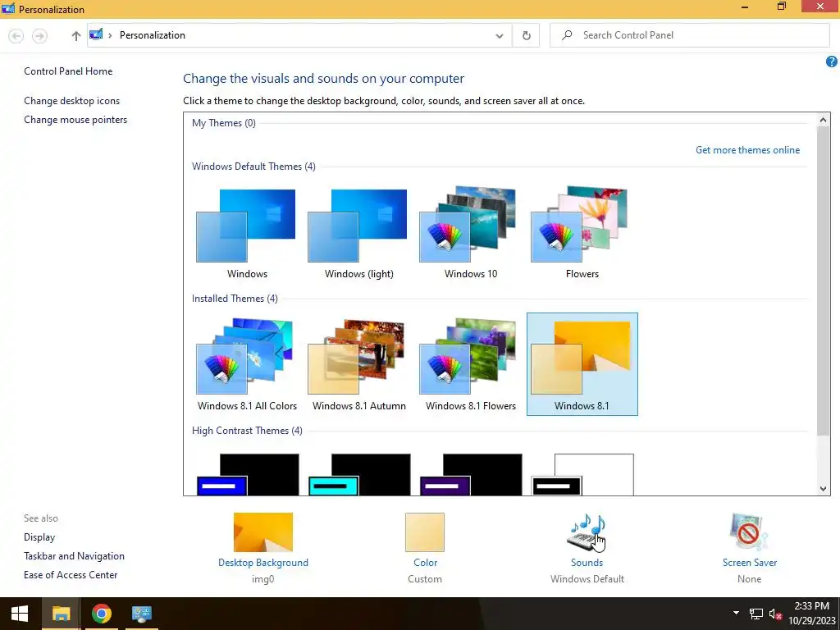Image resolution: width=840 pixels, height=630 pixels.
Task: Open Help with the question mark icon
Action: coord(831,62)
